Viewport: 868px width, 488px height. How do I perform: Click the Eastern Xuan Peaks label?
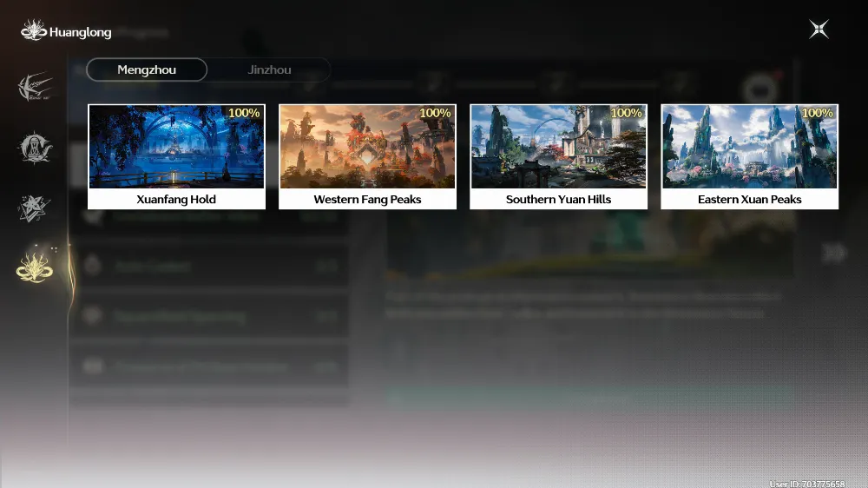coord(750,200)
